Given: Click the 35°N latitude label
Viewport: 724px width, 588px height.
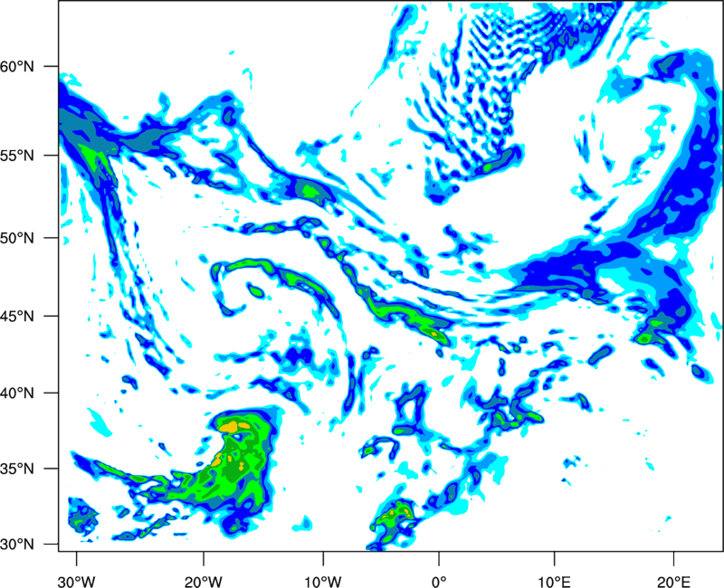Looking at the screenshot, I should (17, 469).
